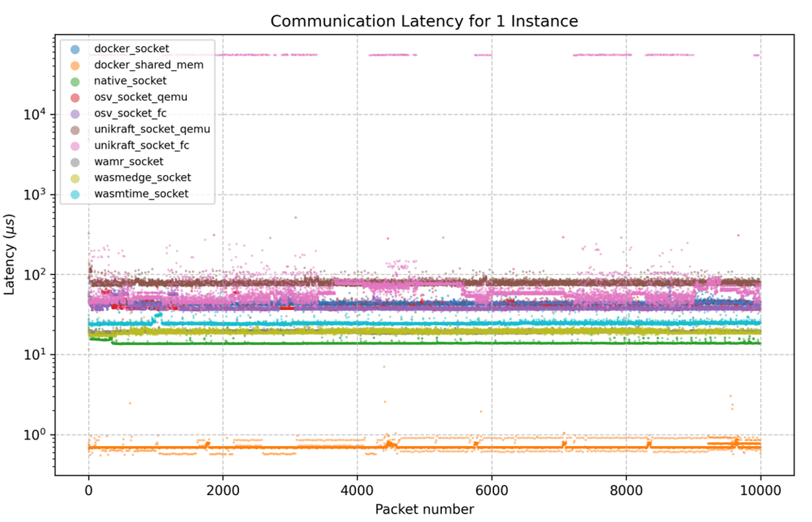Click the osv_socket_fc purple legend marker

pyautogui.click(x=74, y=113)
